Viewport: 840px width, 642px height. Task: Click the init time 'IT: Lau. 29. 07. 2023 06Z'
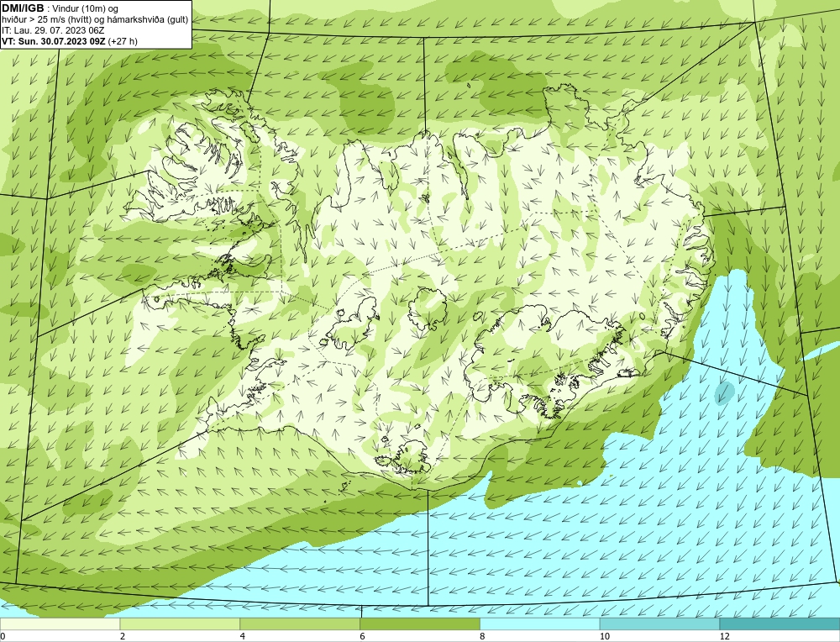[53, 30]
